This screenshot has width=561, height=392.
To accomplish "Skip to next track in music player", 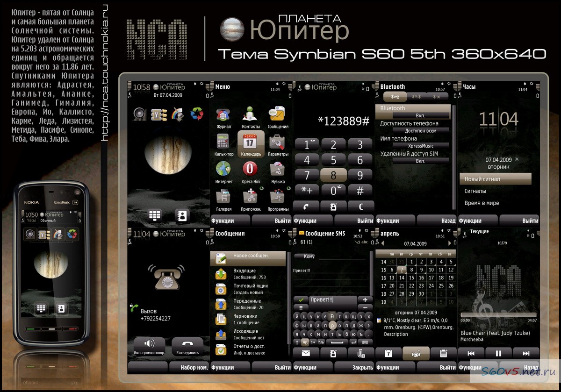I will (526, 353).
